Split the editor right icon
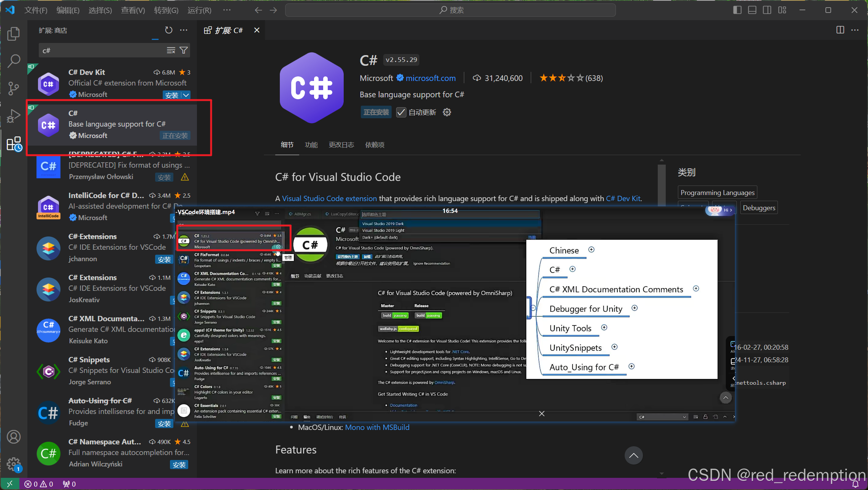Screen dimensions: 868x490 [x=840, y=30]
